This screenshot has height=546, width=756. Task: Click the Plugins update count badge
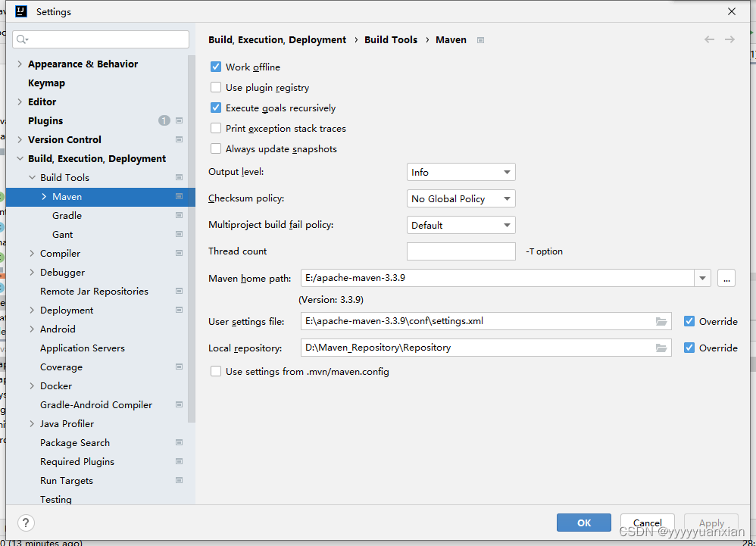pos(164,120)
